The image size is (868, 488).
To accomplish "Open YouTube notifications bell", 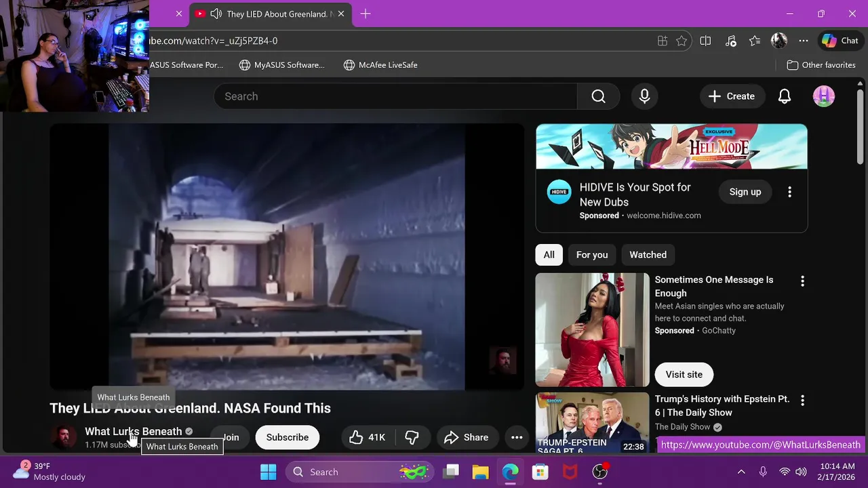I will coord(784,96).
